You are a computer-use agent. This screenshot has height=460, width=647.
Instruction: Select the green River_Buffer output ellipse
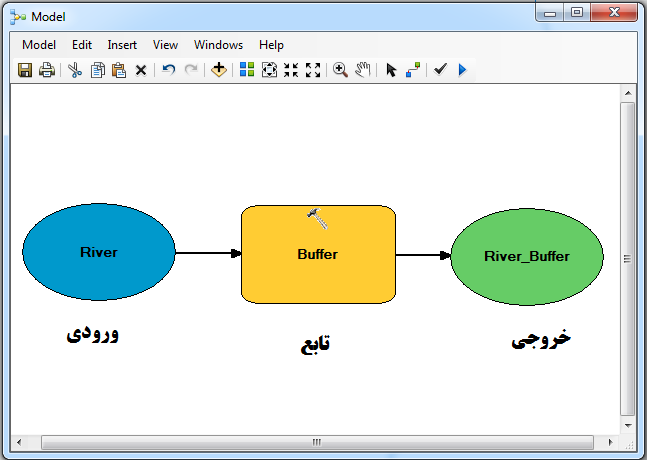pos(527,257)
